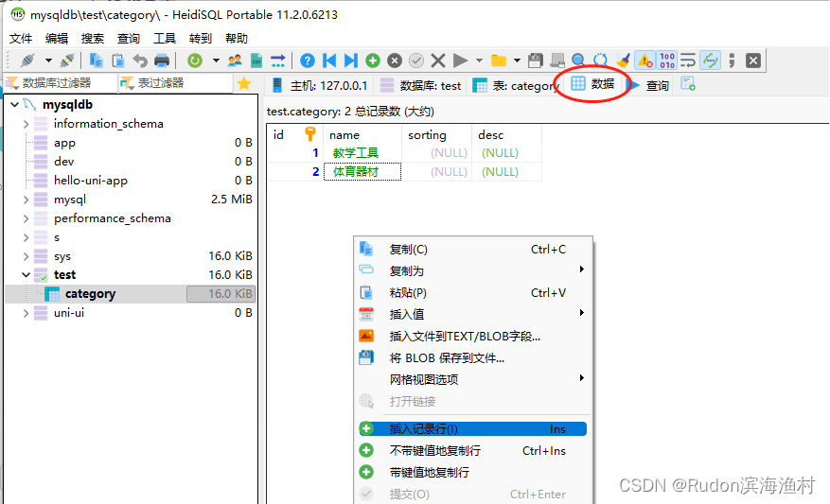Open the dropdown arrow beside the connect icon

(48, 61)
